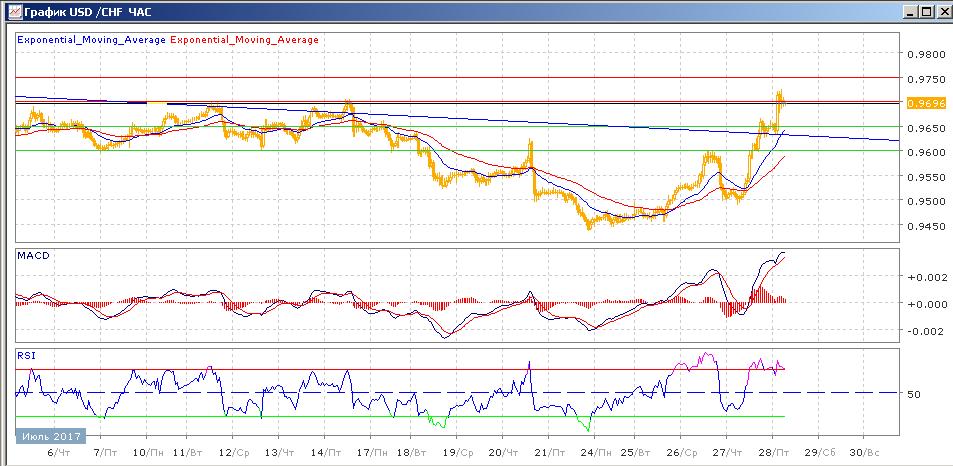Click the 0.9650 price axis label

point(926,128)
